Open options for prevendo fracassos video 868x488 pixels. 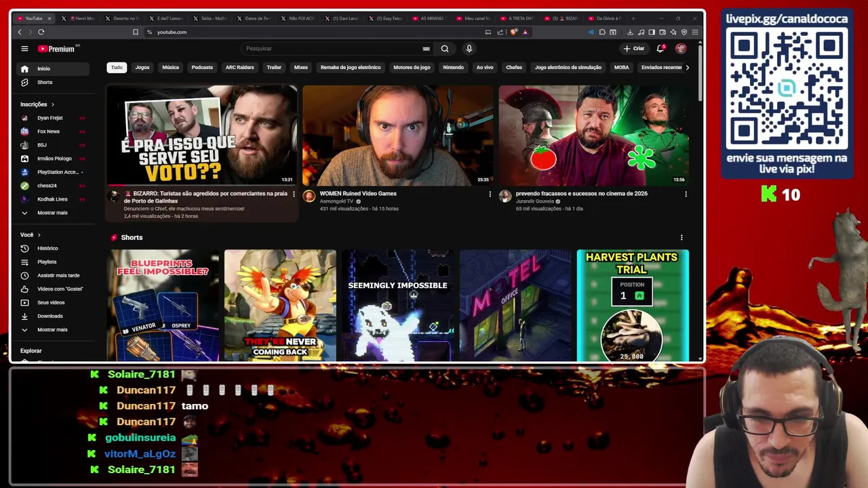(x=686, y=195)
